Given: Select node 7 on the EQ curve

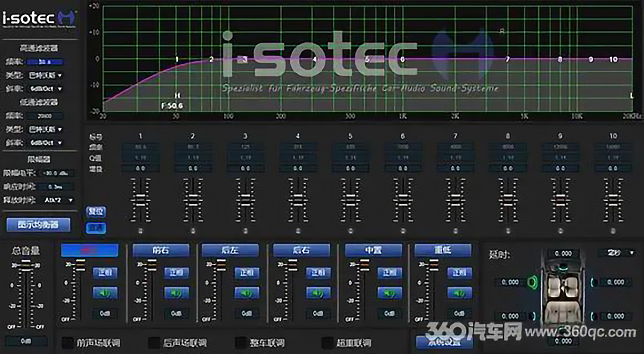Looking at the screenshot, I should [507, 60].
